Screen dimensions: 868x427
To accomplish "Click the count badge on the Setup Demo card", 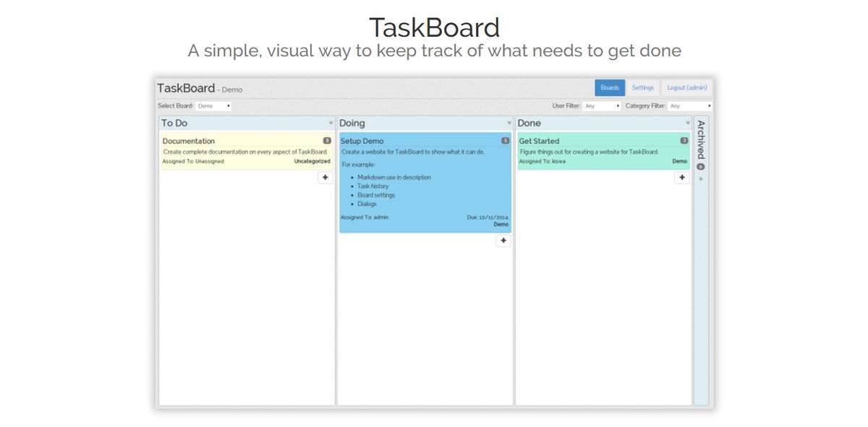I will tap(506, 141).
